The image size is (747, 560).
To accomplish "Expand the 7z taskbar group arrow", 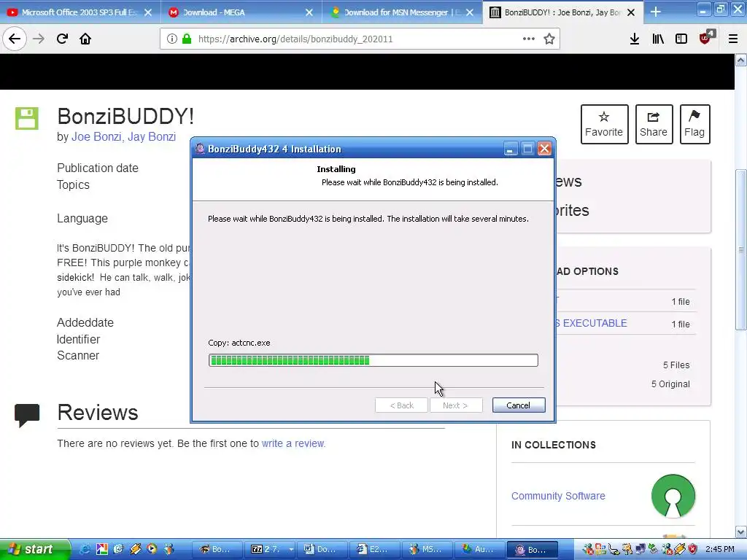I will 290,550.
